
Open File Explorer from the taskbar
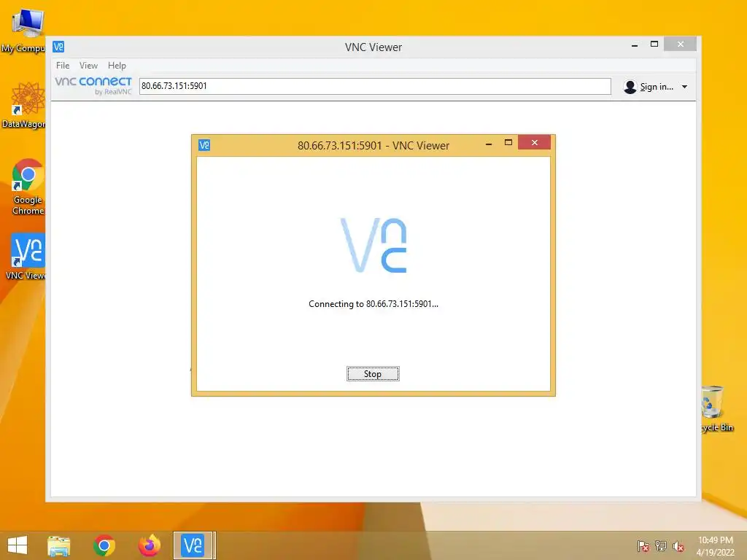58,545
